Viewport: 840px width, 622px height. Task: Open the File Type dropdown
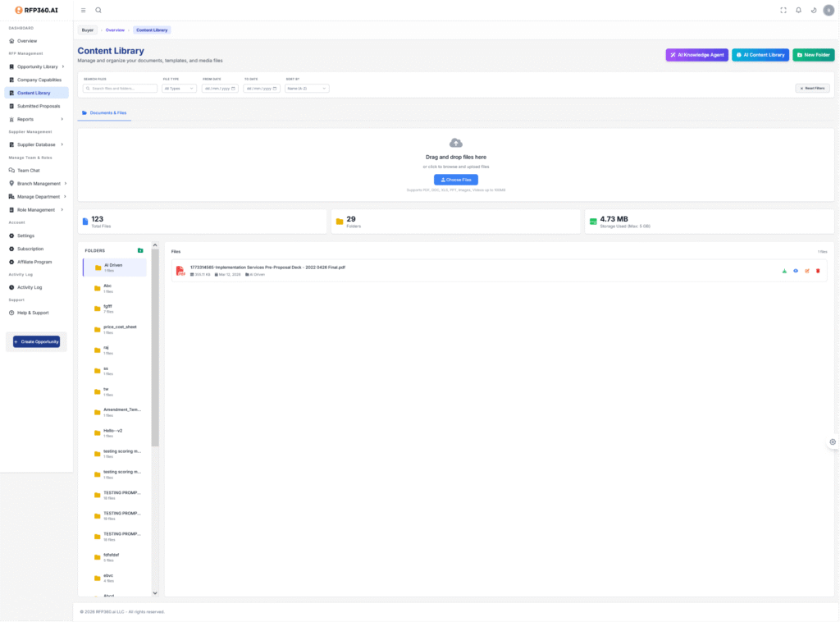tap(179, 88)
